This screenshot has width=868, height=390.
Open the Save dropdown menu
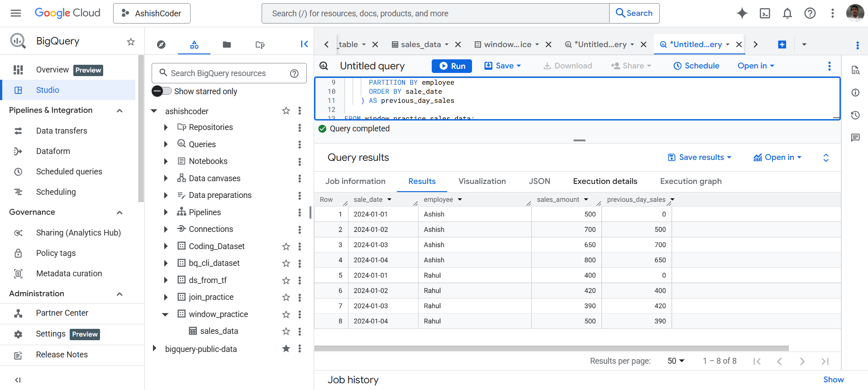503,66
